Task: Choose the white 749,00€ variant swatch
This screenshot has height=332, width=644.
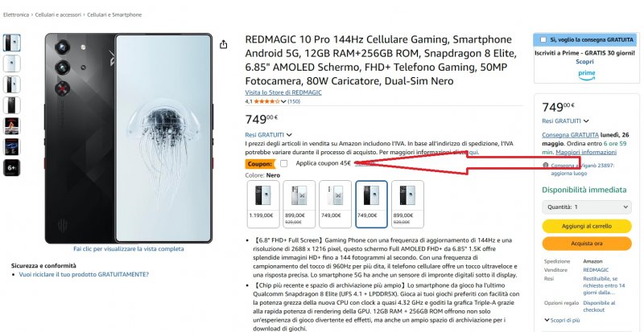Action: point(335,204)
